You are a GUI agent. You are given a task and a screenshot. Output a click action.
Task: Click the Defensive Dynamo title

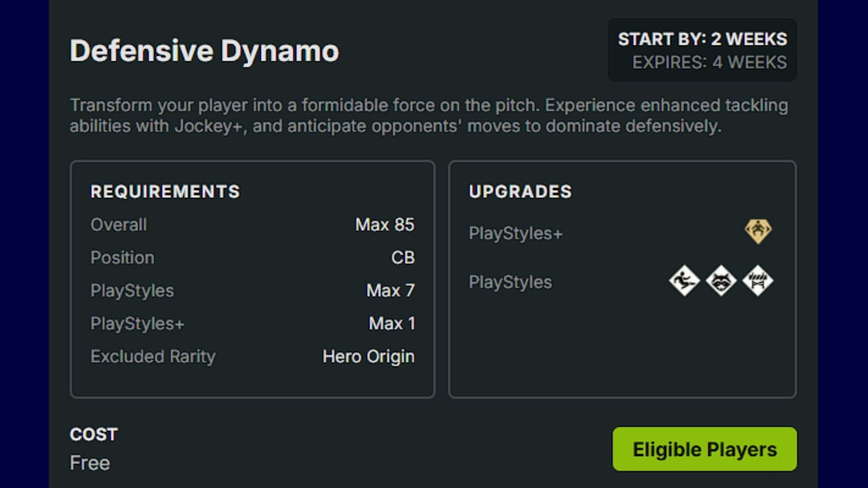(205, 50)
